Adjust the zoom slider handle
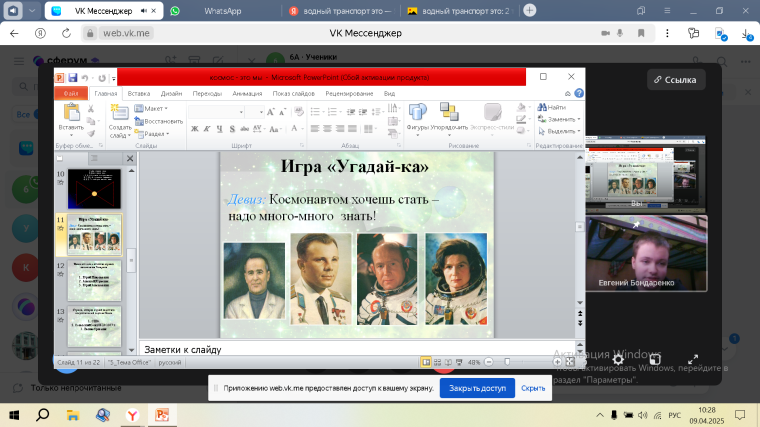Image resolution: width=760 pixels, height=427 pixels. tap(507, 362)
